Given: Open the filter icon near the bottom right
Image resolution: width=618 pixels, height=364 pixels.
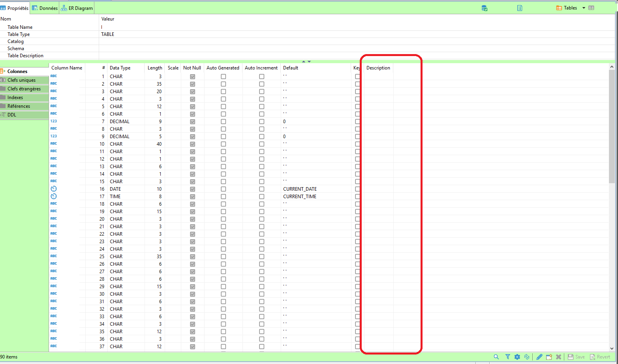Looking at the screenshot, I should 507,356.
